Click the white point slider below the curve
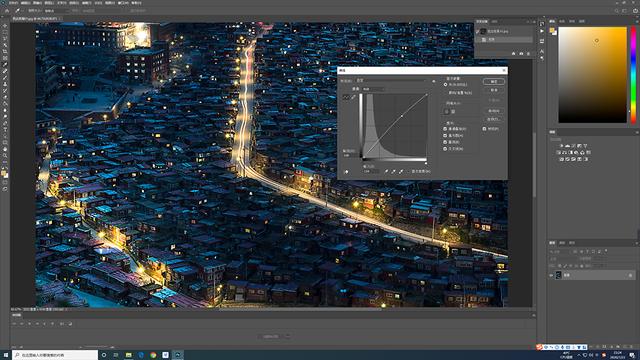 click(x=426, y=163)
